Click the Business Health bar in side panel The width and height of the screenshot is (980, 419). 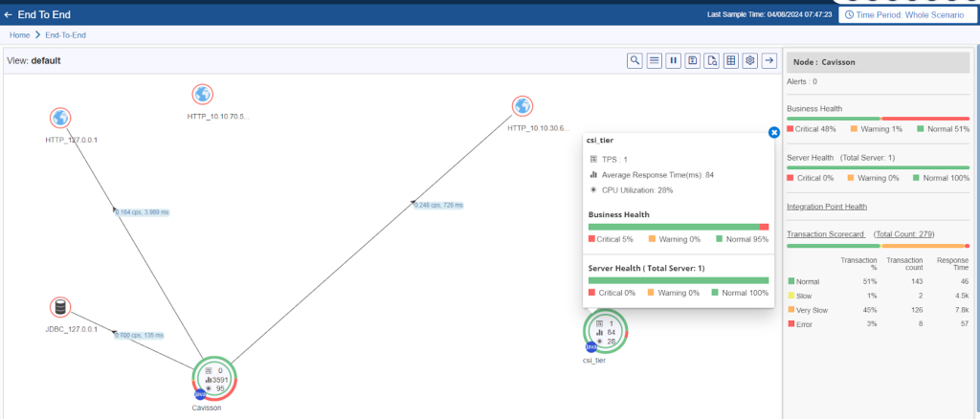878,118
